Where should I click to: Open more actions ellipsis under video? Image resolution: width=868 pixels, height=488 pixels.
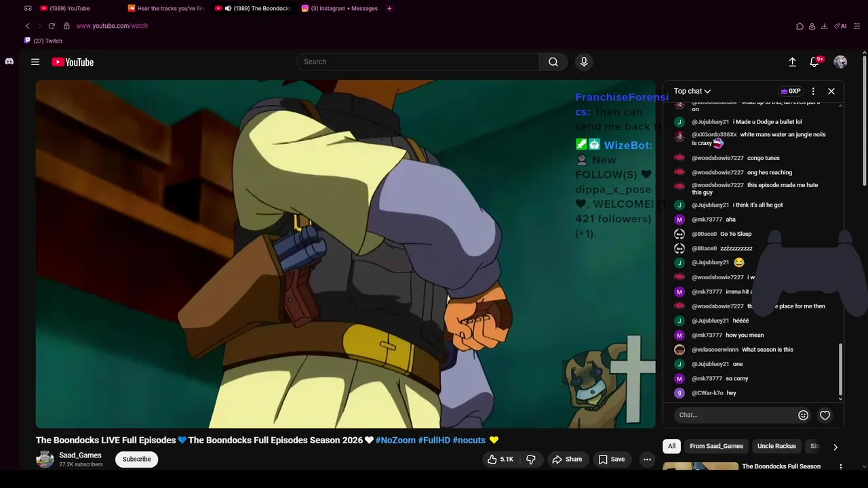(x=647, y=459)
